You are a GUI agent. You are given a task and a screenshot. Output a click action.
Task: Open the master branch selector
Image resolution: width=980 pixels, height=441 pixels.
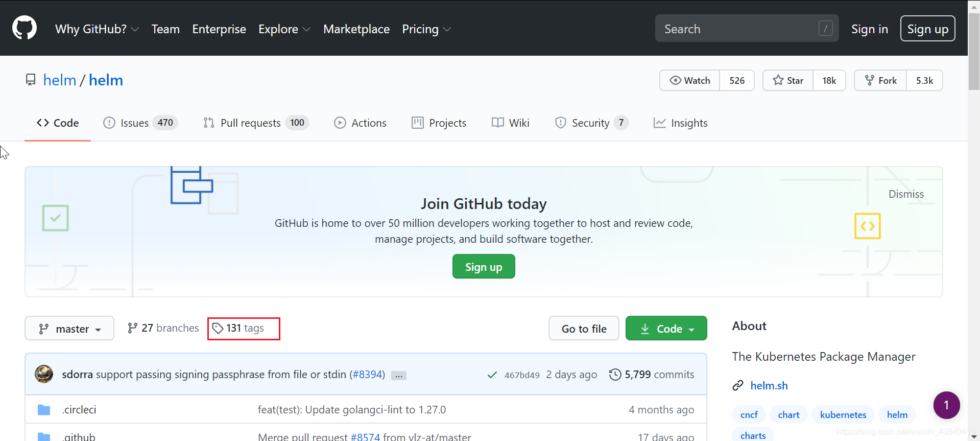pyautogui.click(x=69, y=329)
